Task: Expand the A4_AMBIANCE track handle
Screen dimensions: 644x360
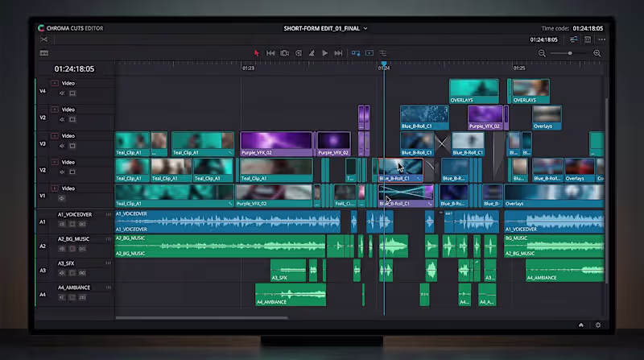Action: pos(109,288)
